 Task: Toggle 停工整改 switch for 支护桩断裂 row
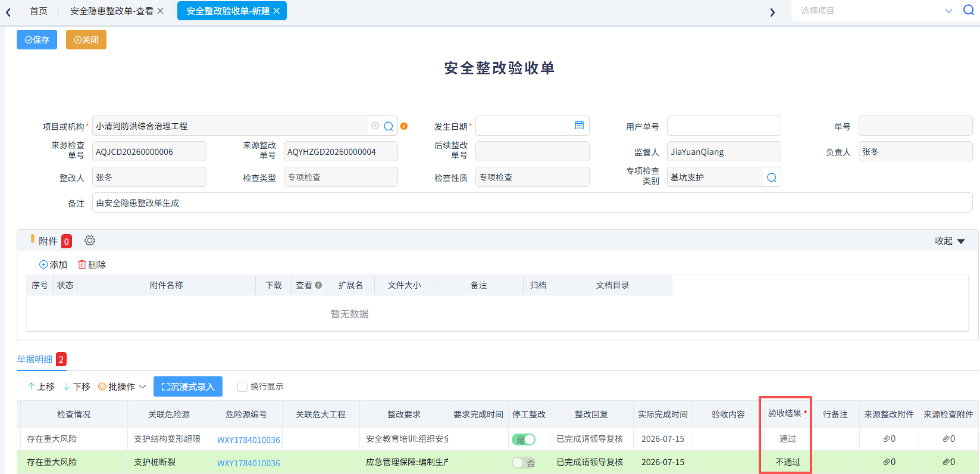coord(524,463)
